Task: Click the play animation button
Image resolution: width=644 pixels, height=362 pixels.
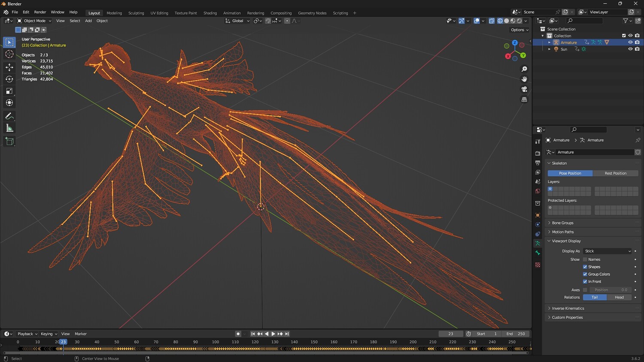Action: click(273, 334)
